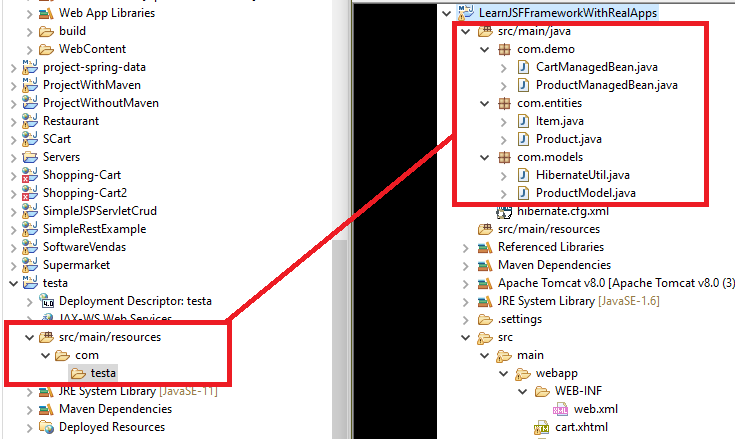Viewport: 735px width, 439px height.
Task: Click the Web App Libraries library icon
Action: point(46,13)
